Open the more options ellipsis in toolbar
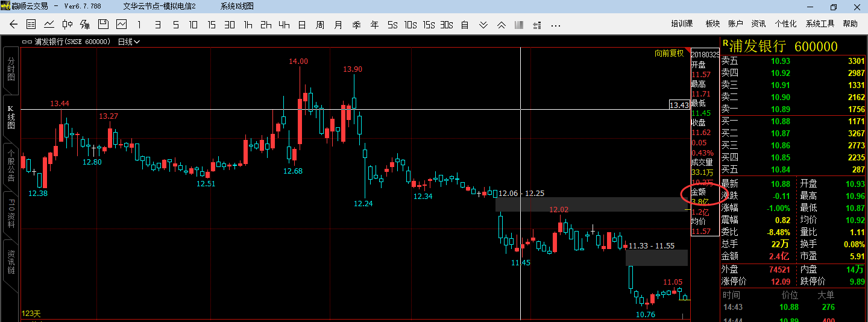 pos(556,25)
